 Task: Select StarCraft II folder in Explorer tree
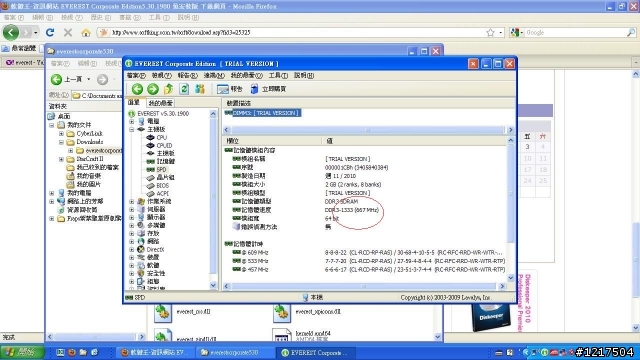pyautogui.click(x=90, y=159)
